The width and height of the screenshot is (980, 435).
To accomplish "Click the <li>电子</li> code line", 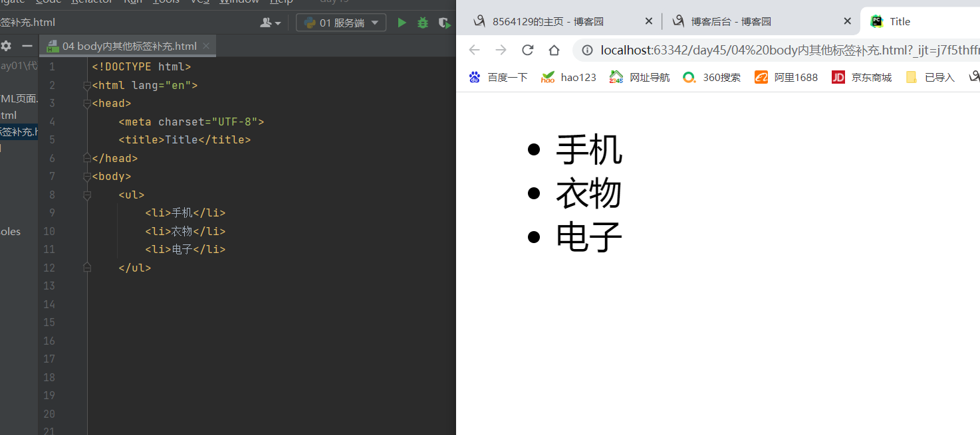I will 185,250.
